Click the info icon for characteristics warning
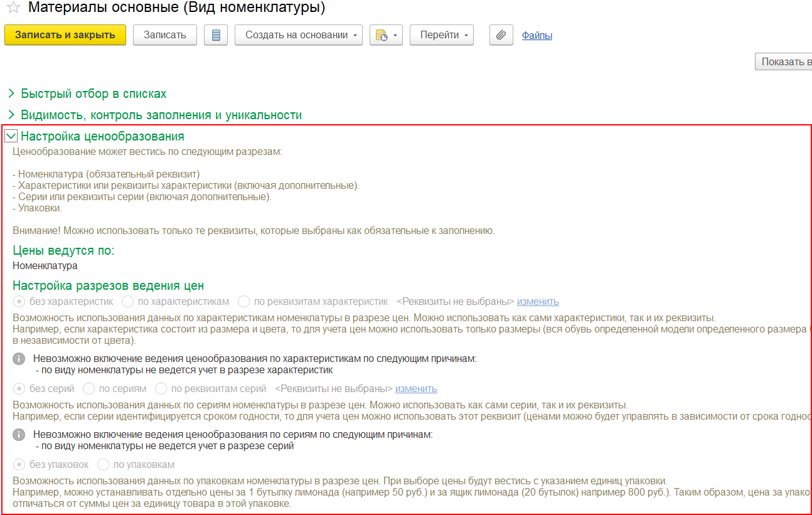Viewport: 812px width, 515px height. 19,359
